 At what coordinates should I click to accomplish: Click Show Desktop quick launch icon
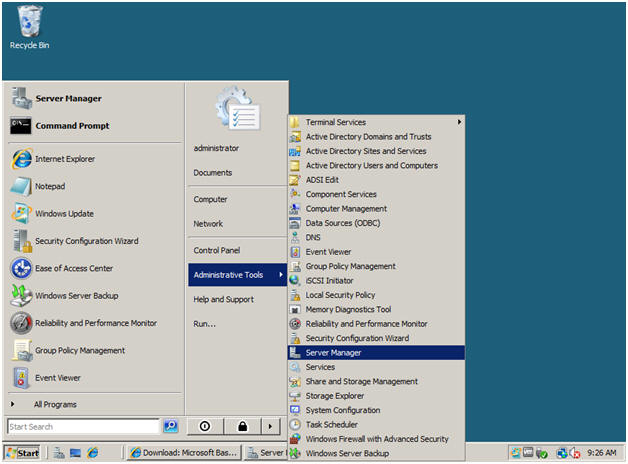(75, 453)
